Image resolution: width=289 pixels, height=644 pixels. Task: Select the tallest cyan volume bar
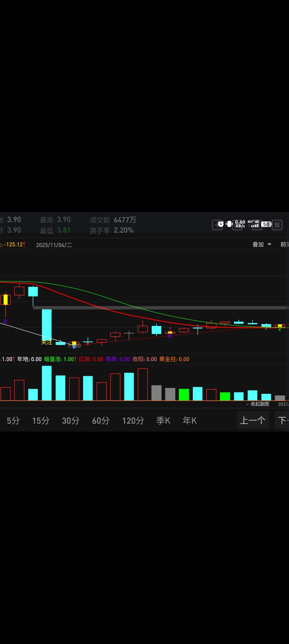coord(47,383)
